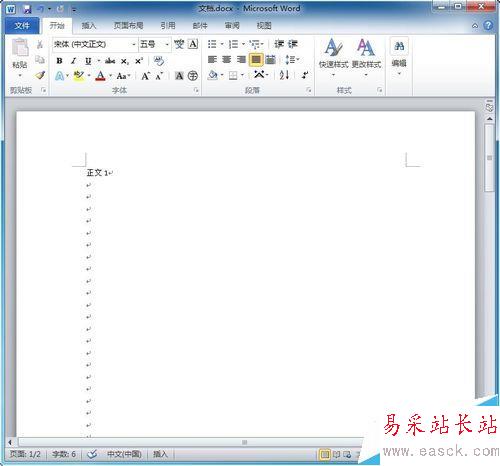Click the Paste clipboard icon
Image resolution: width=500 pixels, height=466 pixels.
(x=20, y=47)
